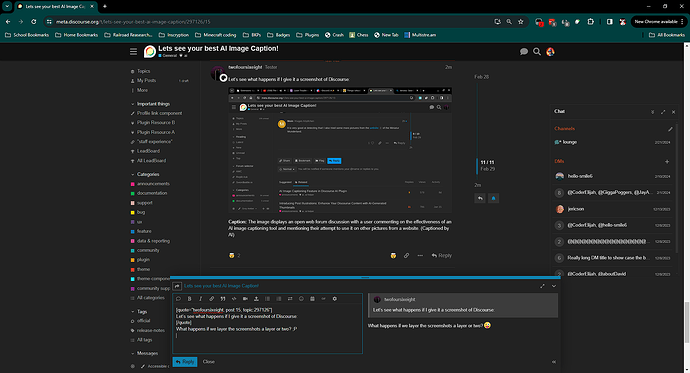This screenshot has height=373, width=690.
Task: Click the Bold formatting button in composer
Action: (190, 299)
